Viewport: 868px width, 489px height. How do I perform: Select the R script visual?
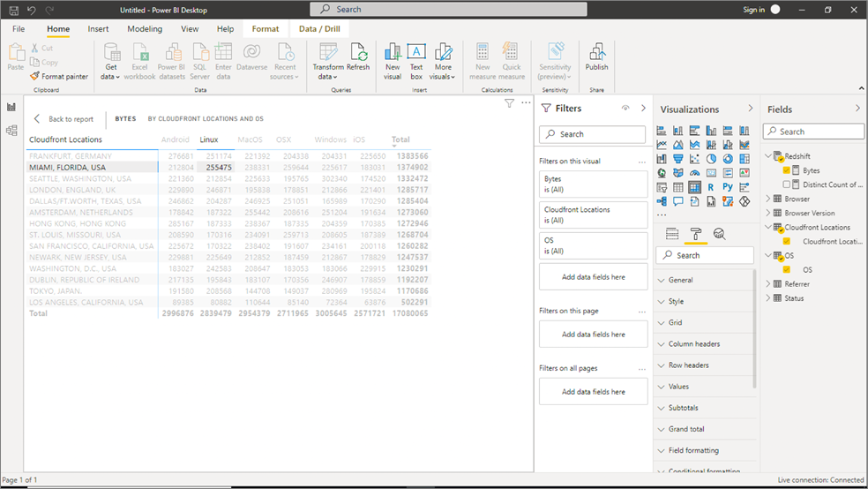[711, 187]
